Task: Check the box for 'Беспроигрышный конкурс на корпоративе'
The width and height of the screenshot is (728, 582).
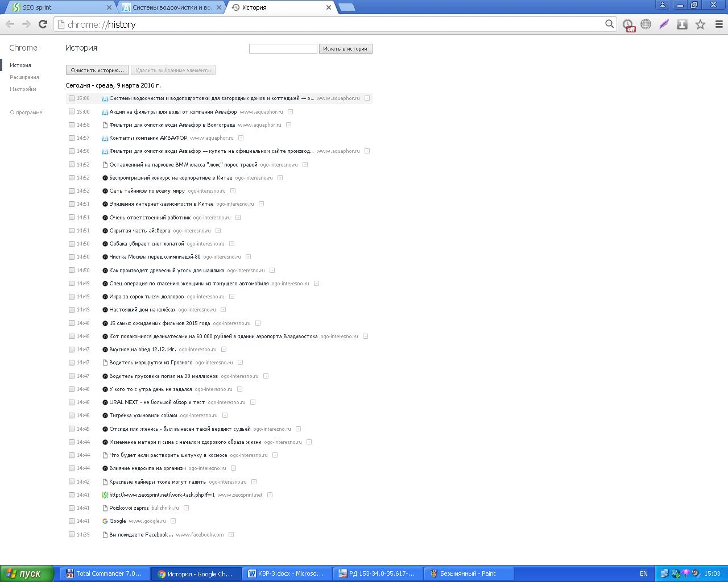Action: 72,178
